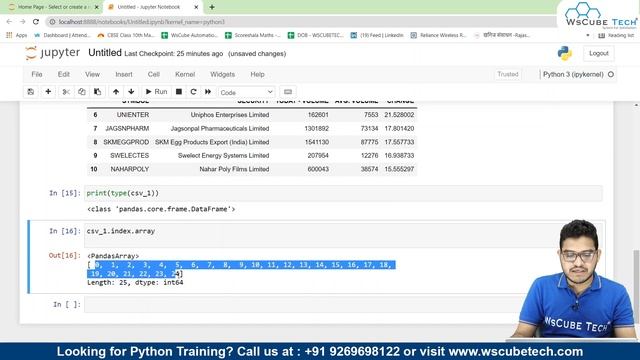Screen dimensions: 640x360
Task: Open a new browser tab
Action: (x=212, y=7)
